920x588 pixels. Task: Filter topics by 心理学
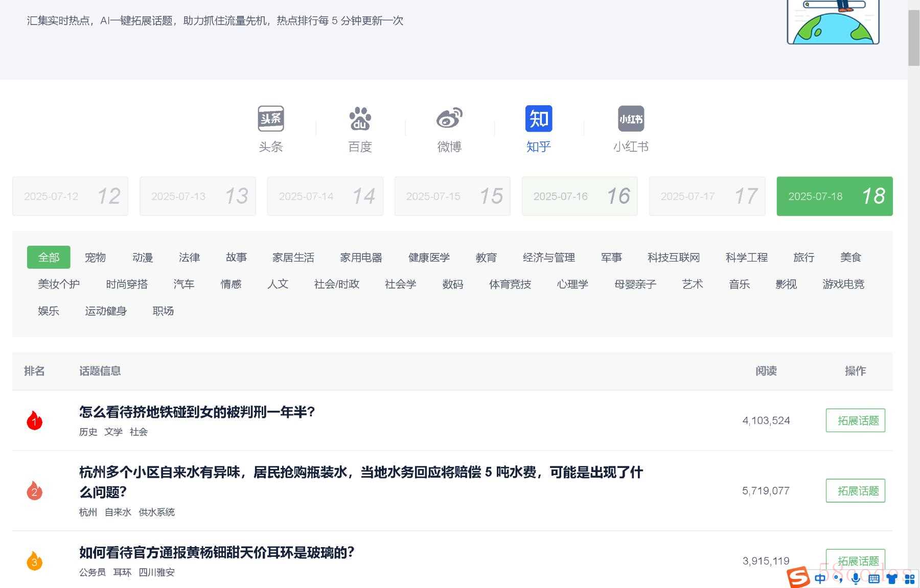(x=572, y=284)
